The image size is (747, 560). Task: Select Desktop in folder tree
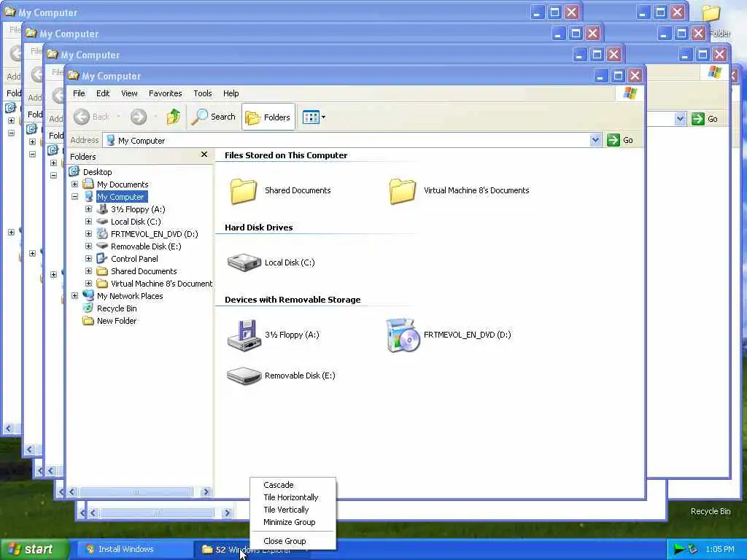point(97,172)
